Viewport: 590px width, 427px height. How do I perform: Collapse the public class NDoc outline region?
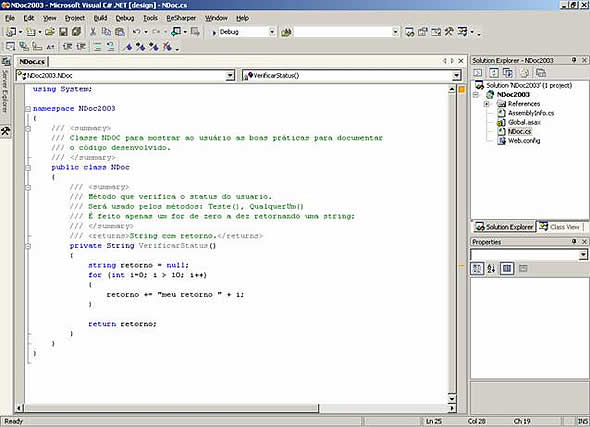[28, 168]
